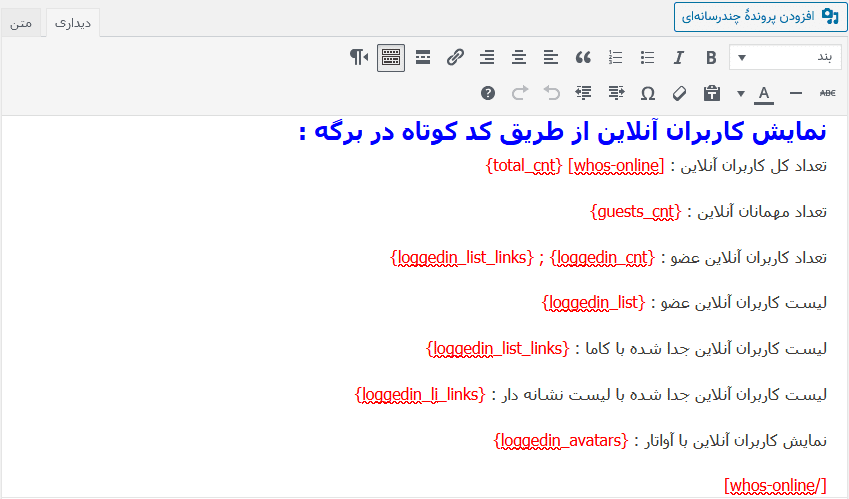The image size is (849, 499).
Task: Insert the Read More tag
Action: pyautogui.click(x=423, y=57)
